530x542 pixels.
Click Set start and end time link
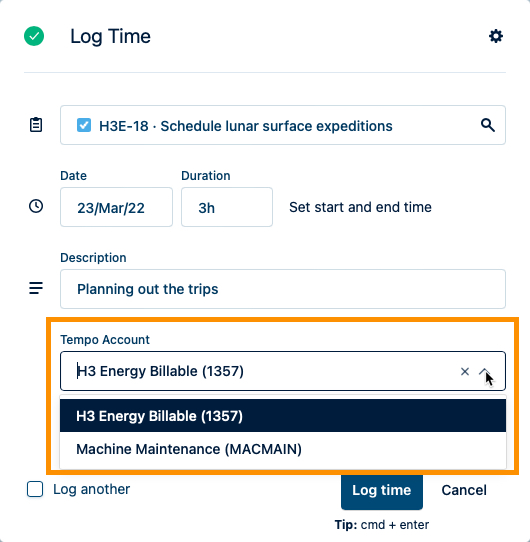(x=360, y=207)
